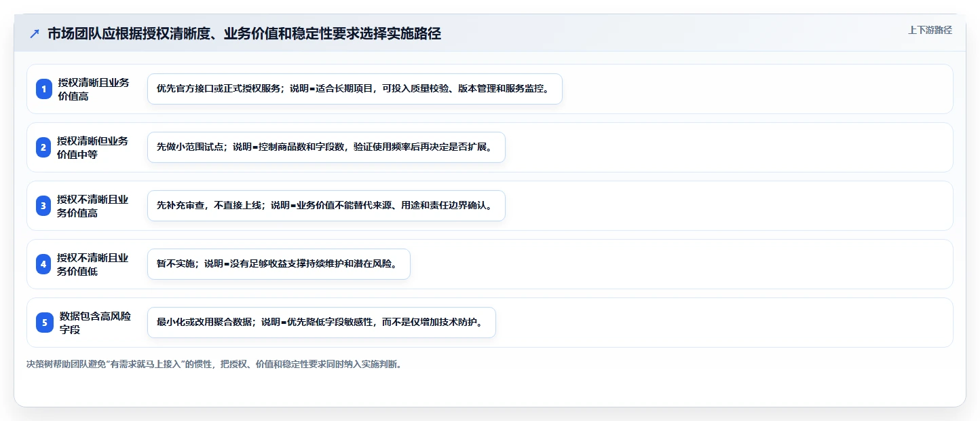Click the arrow icon beside the slide title
Image resolution: width=980 pixels, height=421 pixels.
point(35,34)
